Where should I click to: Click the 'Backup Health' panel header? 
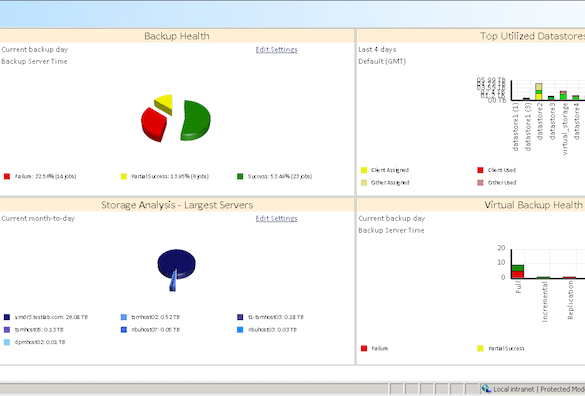point(176,36)
